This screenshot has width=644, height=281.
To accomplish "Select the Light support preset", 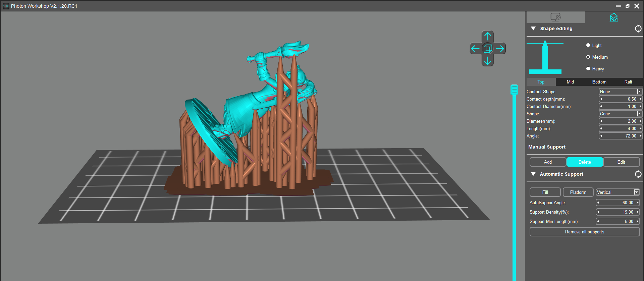I will pyautogui.click(x=588, y=45).
